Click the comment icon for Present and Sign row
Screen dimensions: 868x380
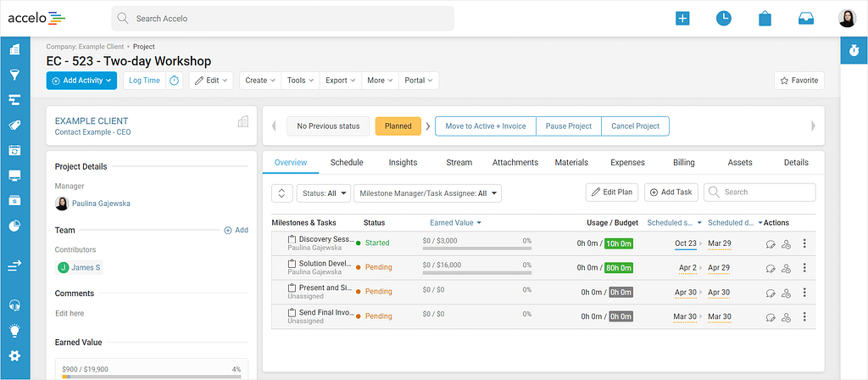pos(770,293)
